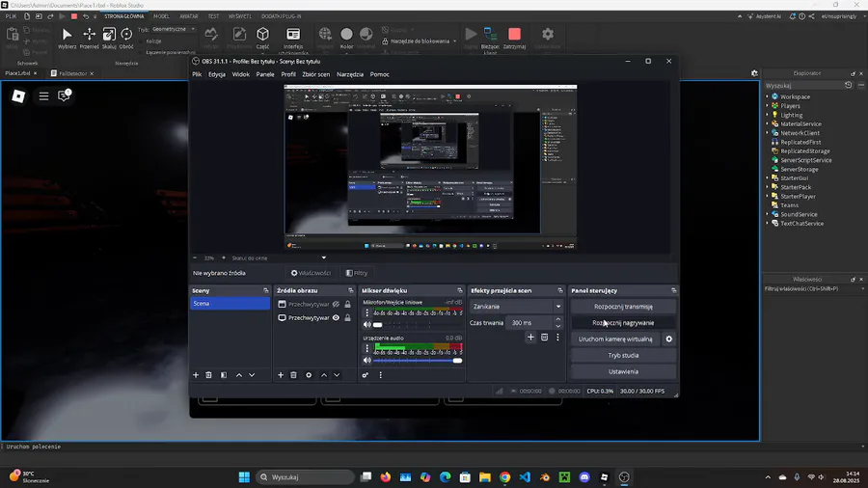Open options for Urządzenie audio channel

(x=366, y=348)
